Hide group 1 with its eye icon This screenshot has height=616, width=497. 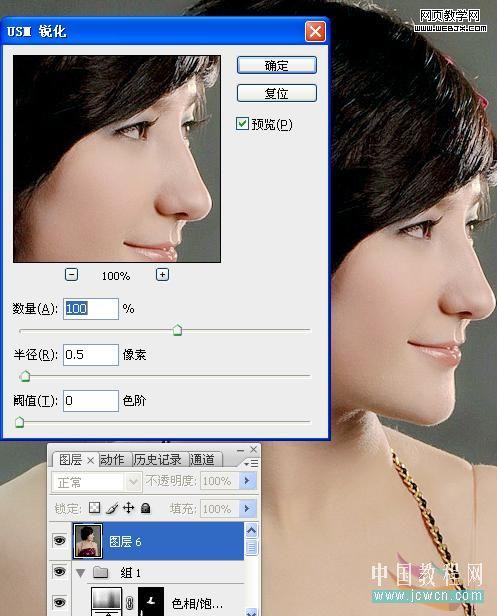pos(59,571)
